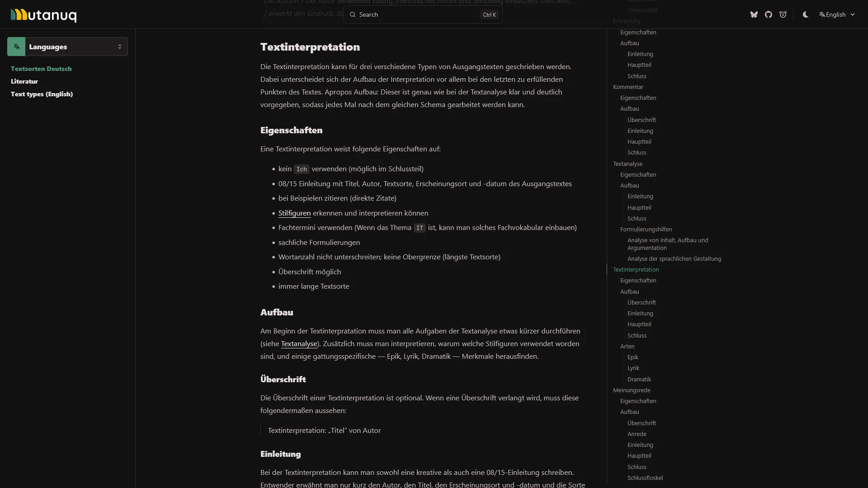Image resolution: width=868 pixels, height=488 pixels.
Task: Open the Stilfiguren link
Action: pyautogui.click(x=294, y=213)
